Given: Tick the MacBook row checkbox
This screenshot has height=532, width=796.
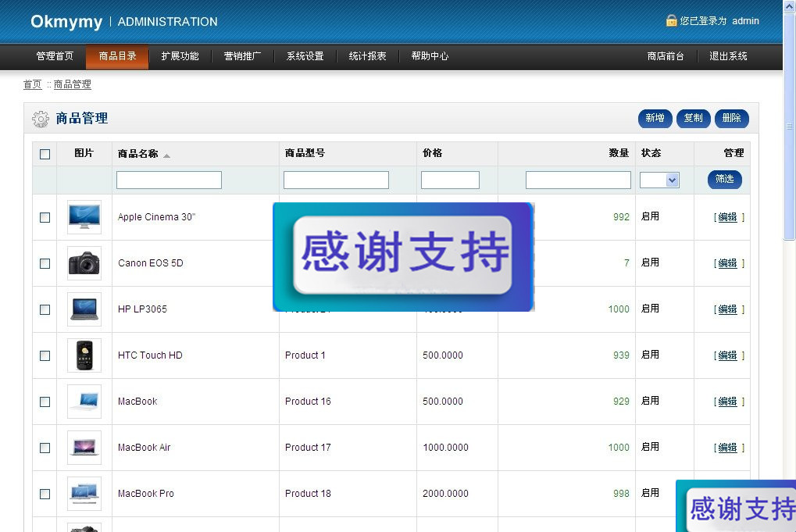Looking at the screenshot, I should pyautogui.click(x=45, y=402).
